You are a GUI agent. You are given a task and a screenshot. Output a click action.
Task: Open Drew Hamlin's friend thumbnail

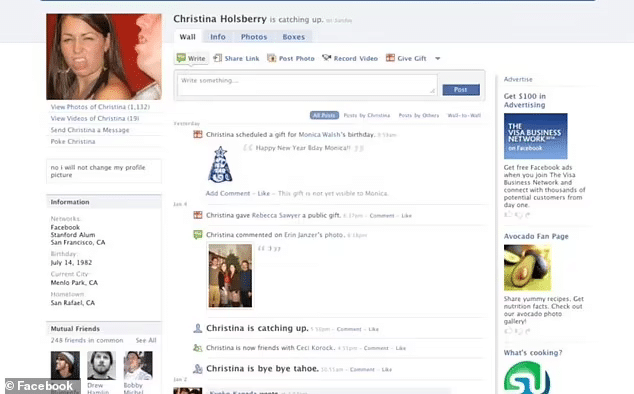click(x=101, y=365)
